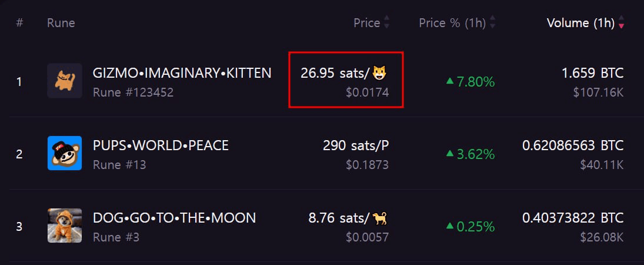Click the Rune #123452 subtitle

pyautogui.click(x=133, y=92)
